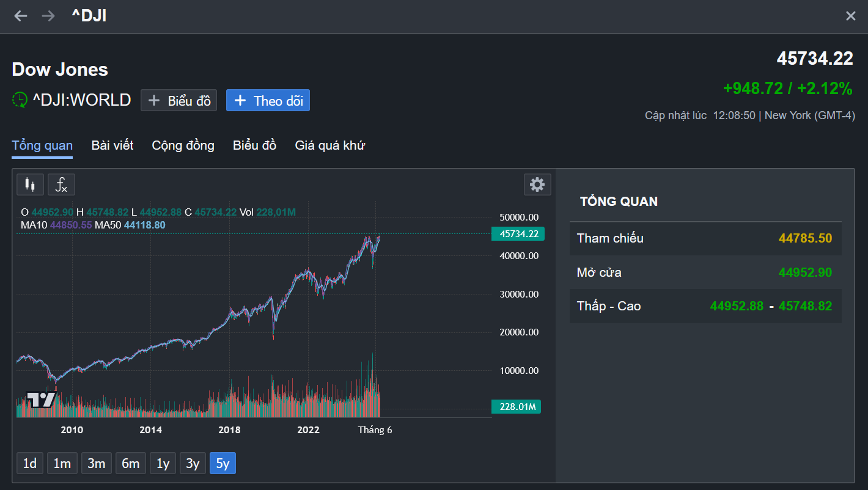Click the green clock icon beside ^DJI:WORLD
Image resolution: width=868 pixels, height=490 pixels.
pos(20,100)
